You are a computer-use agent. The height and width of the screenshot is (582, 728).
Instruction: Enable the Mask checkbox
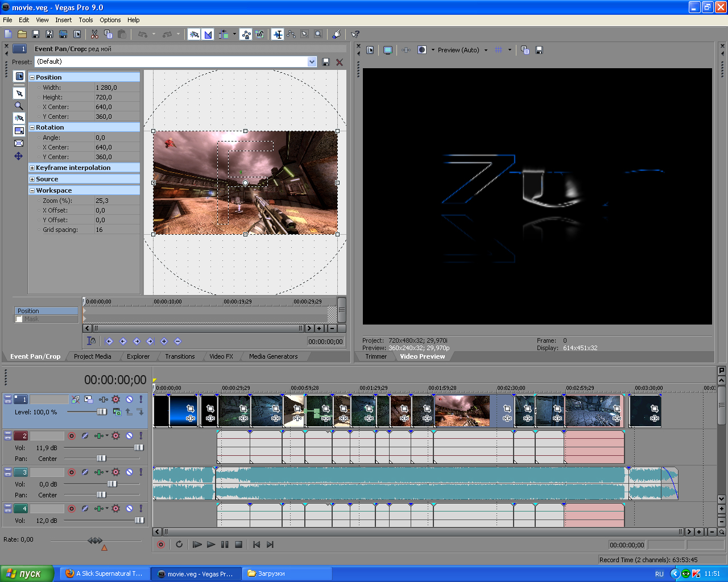pyautogui.click(x=19, y=319)
